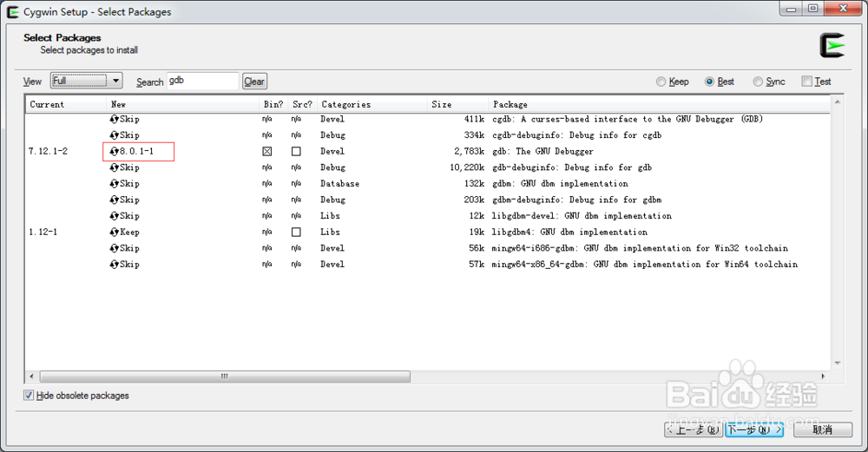868x452 pixels.
Task: Click cycle icon beside 8.0.1-1 version
Action: coord(114,151)
